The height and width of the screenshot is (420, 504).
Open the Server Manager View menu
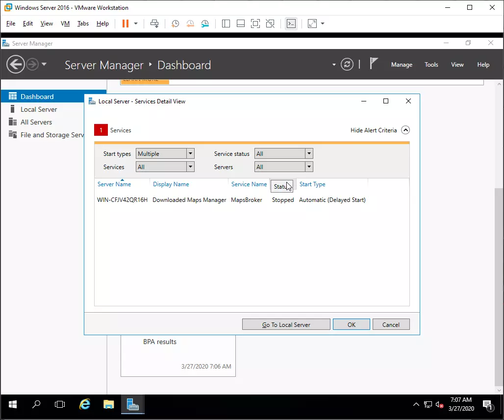[457, 65]
